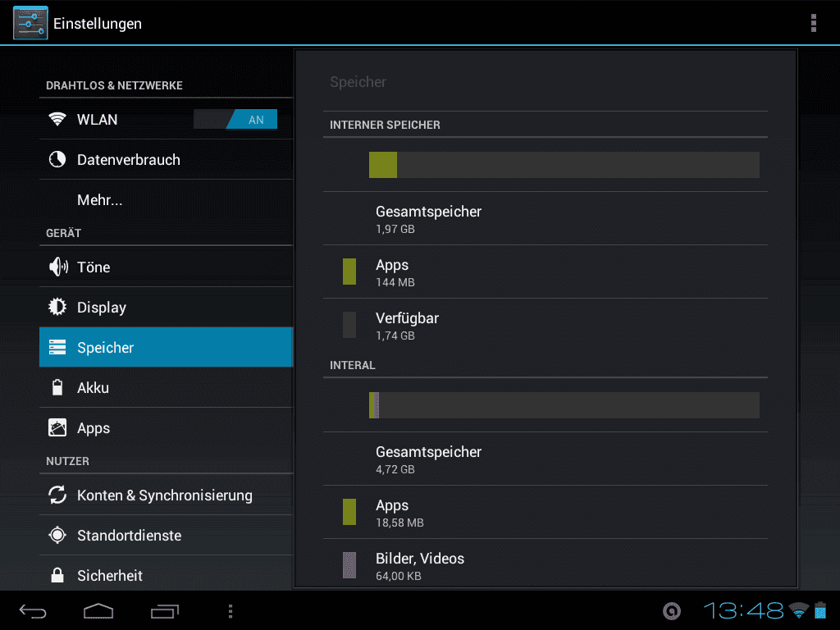Open the Mehr... network options
The image size is (840, 630).
pos(166,199)
